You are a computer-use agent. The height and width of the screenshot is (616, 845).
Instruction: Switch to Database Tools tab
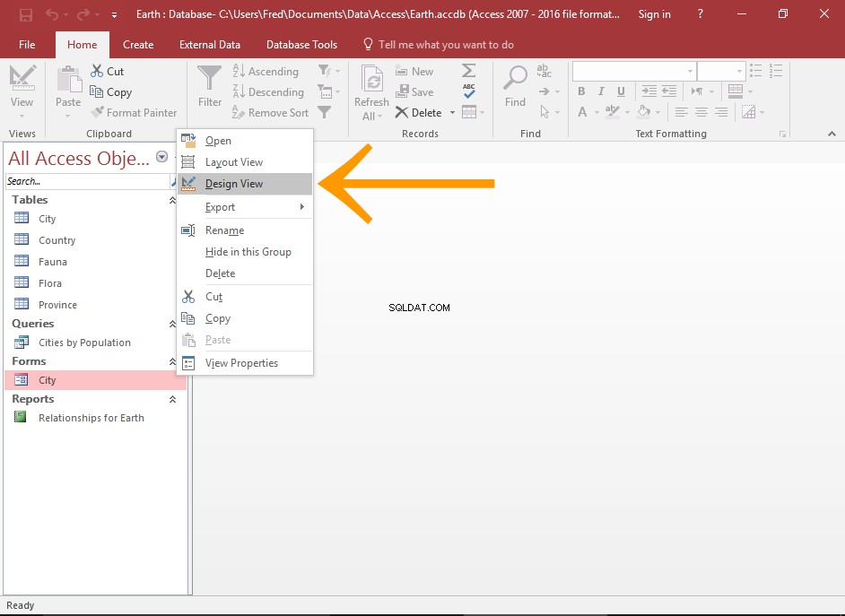pyautogui.click(x=301, y=45)
